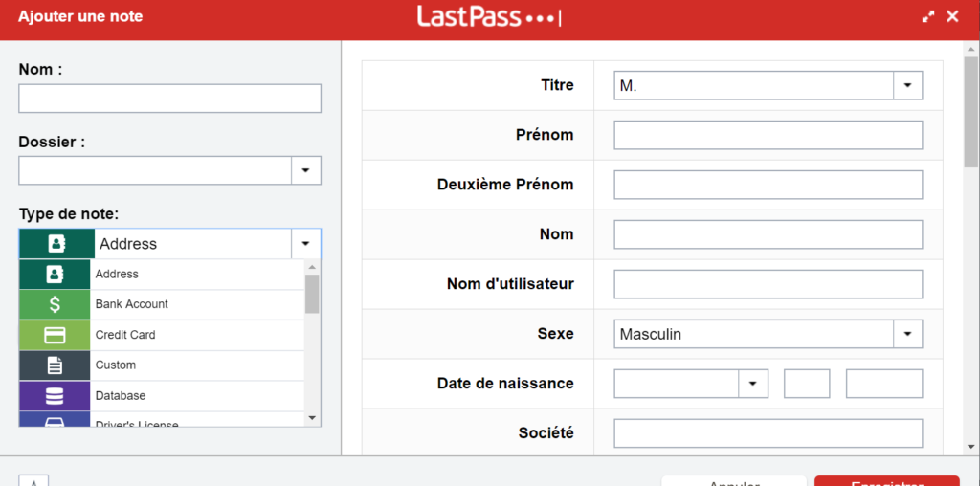
Task: Choose the Database stack icon
Action: [55, 395]
